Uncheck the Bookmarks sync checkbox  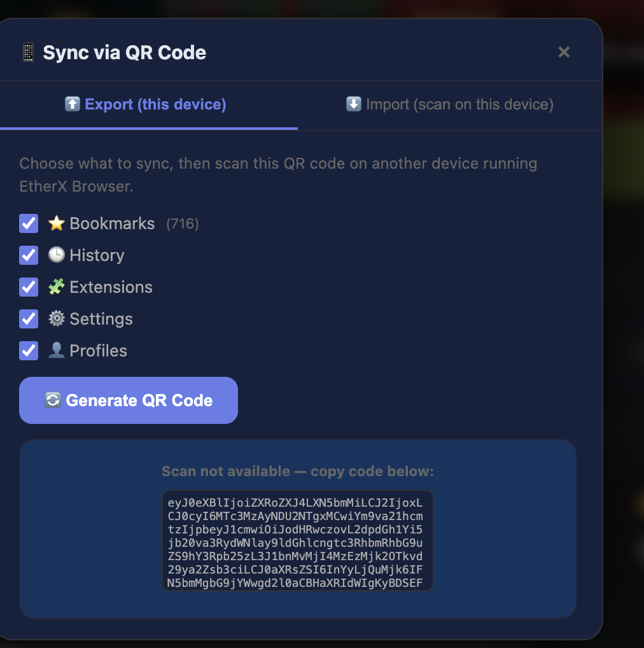[x=28, y=223]
